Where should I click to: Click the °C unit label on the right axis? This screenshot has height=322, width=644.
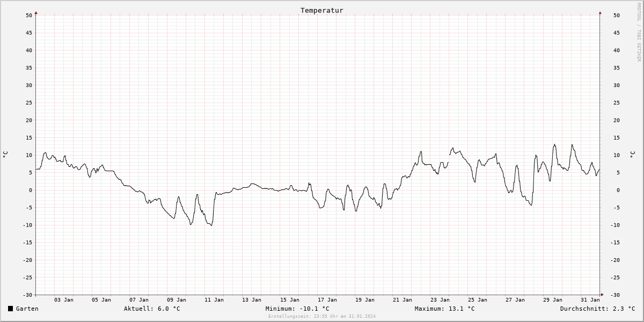(x=632, y=155)
